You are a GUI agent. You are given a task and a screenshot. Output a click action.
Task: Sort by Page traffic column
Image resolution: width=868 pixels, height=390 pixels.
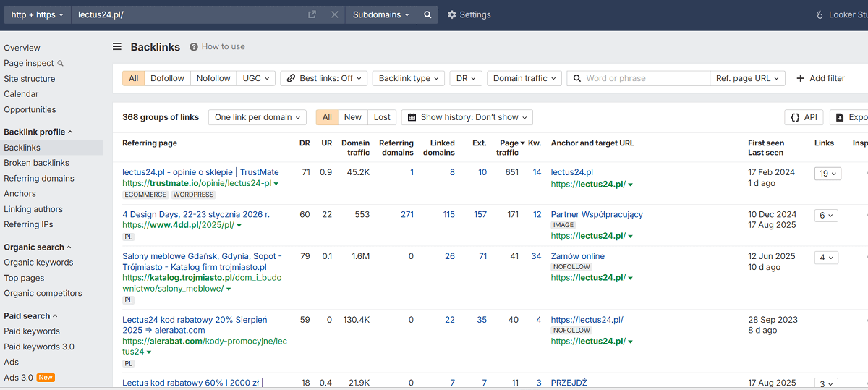click(509, 148)
